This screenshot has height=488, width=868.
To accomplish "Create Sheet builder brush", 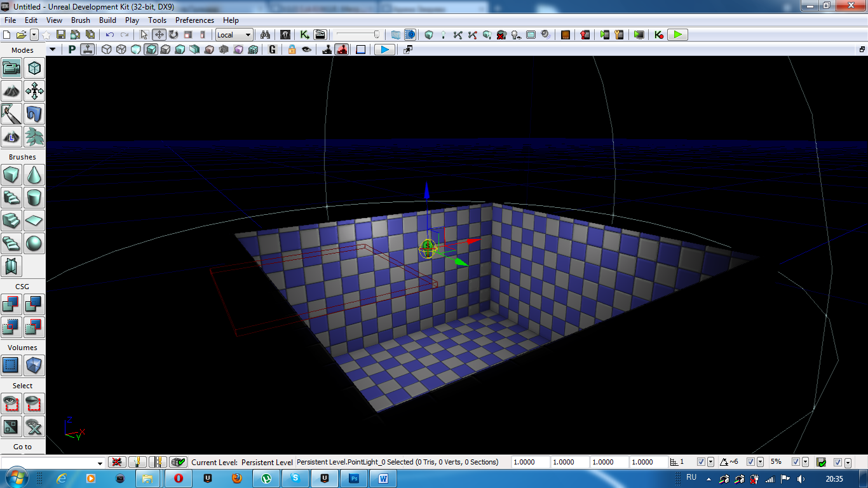I will (x=34, y=220).
